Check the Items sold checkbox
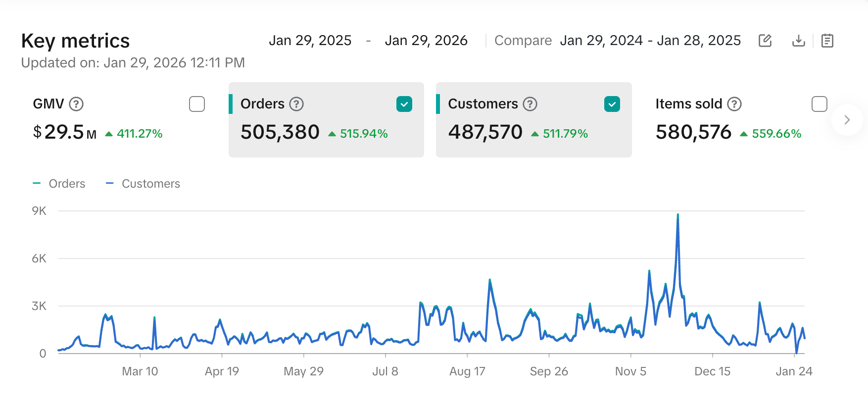 [x=820, y=104]
